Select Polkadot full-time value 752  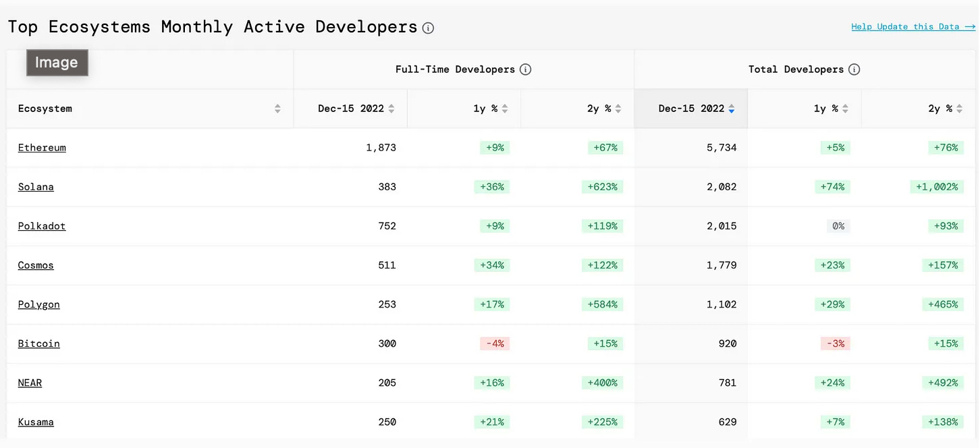[x=387, y=226]
